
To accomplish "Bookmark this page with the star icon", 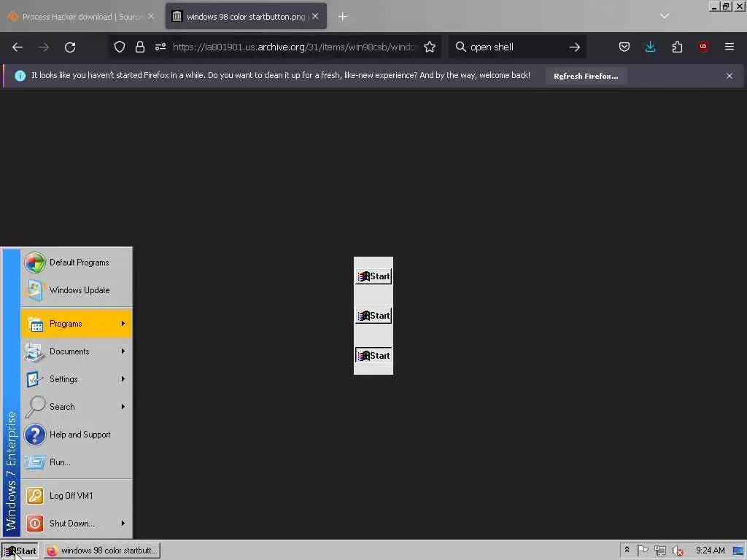I will pos(429,47).
